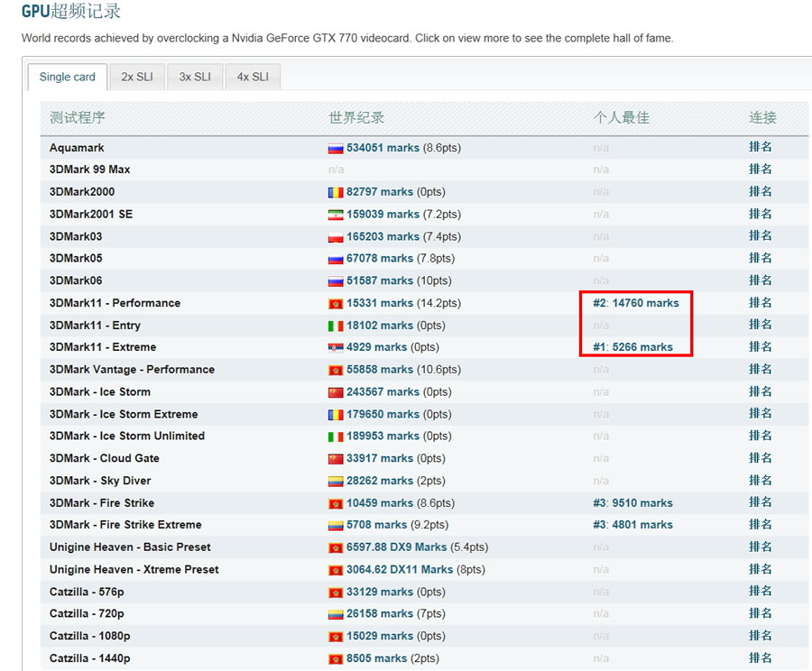Open the 排名 ranking link for Catzilla - 1440p
Image resolution: width=812 pixels, height=671 pixels.
point(760,658)
